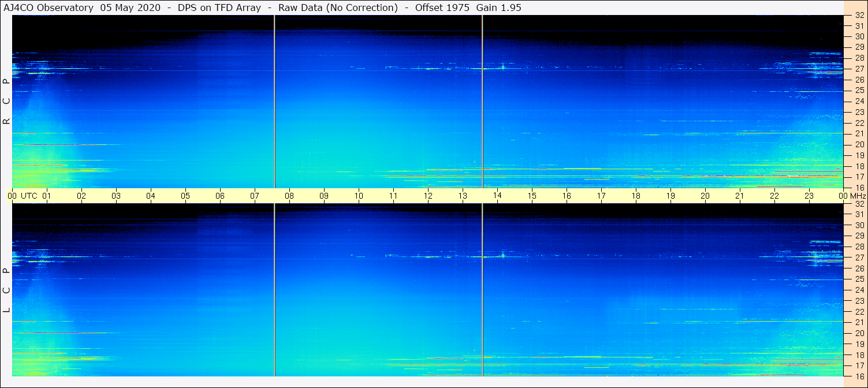
Task: Select the "13" hour tick label
Action: [x=463, y=196]
